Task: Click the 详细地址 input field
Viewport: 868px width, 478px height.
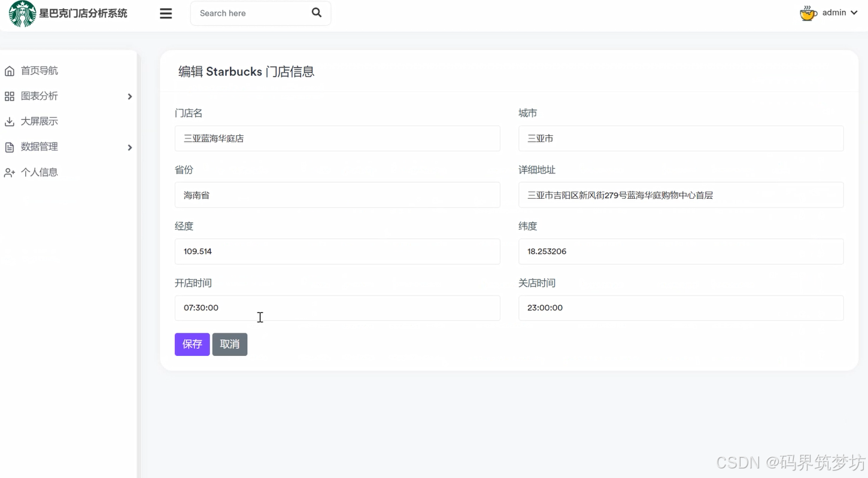Action: click(x=681, y=195)
